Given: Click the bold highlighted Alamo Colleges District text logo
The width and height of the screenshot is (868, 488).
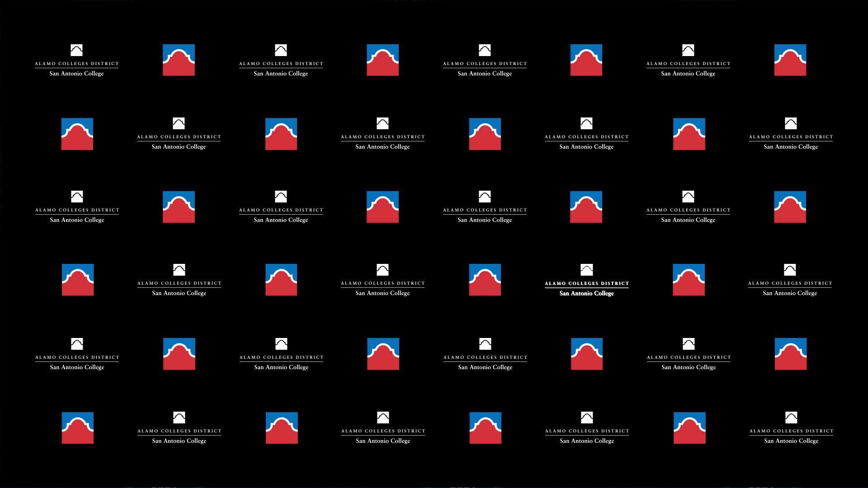Looking at the screenshot, I should tap(586, 283).
